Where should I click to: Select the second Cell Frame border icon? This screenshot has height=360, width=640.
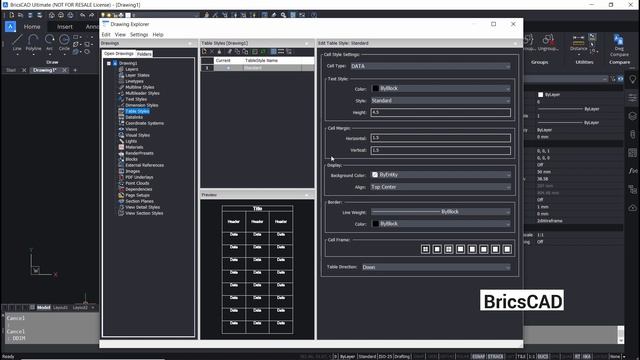click(x=437, y=249)
